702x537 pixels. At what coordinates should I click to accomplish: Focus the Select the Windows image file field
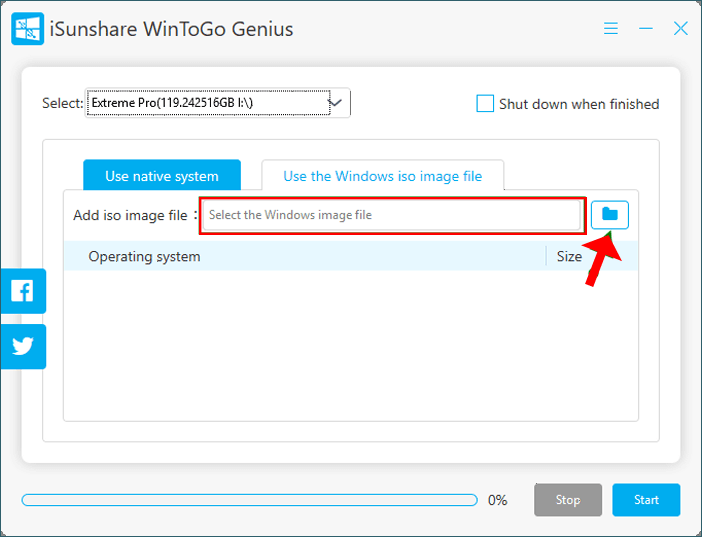click(x=392, y=215)
